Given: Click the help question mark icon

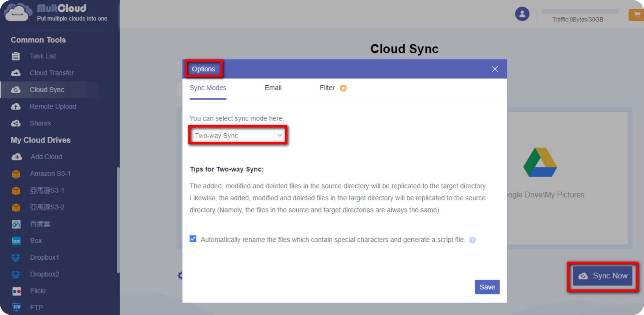Looking at the screenshot, I should pyautogui.click(x=472, y=240).
